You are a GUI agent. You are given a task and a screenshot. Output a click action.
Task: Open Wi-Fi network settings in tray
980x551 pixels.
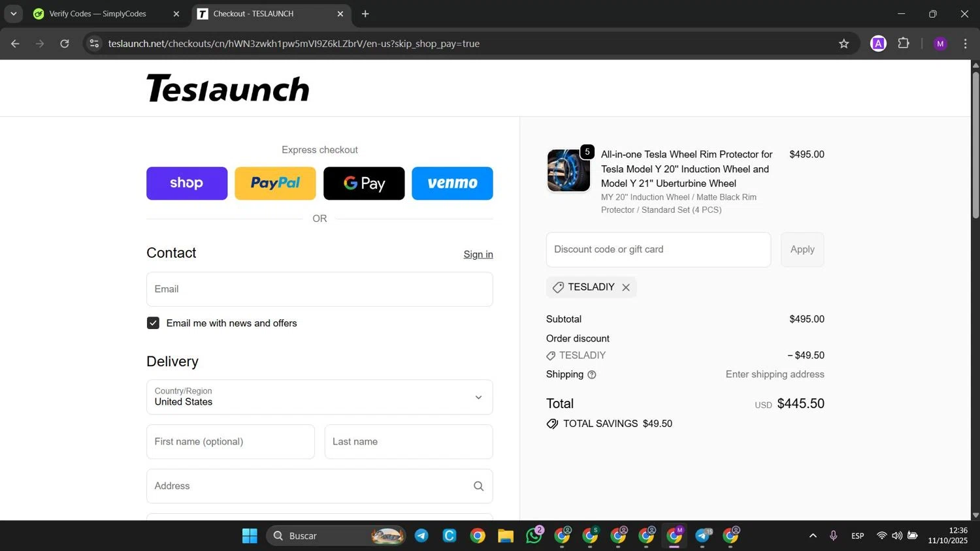pyautogui.click(x=881, y=536)
